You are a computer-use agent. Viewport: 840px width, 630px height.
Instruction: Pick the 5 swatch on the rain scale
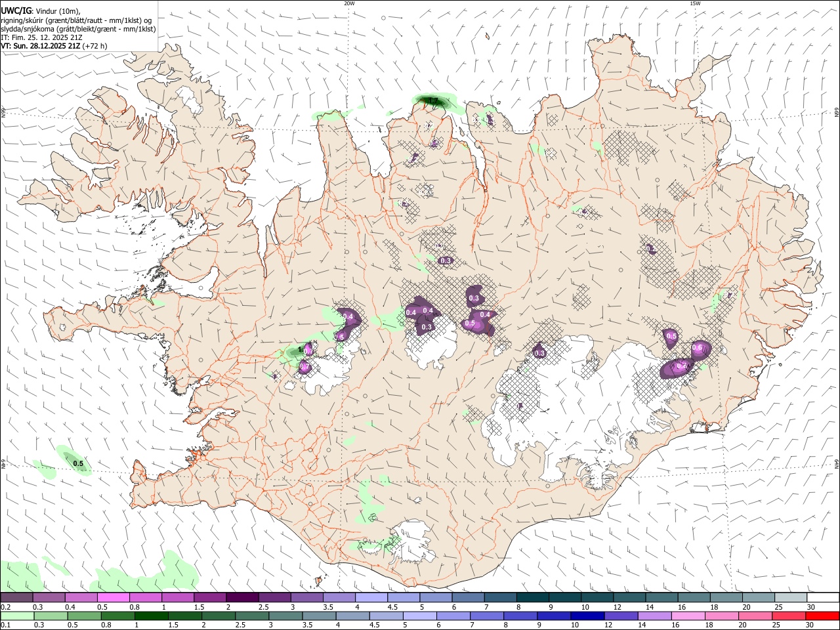[420, 616]
